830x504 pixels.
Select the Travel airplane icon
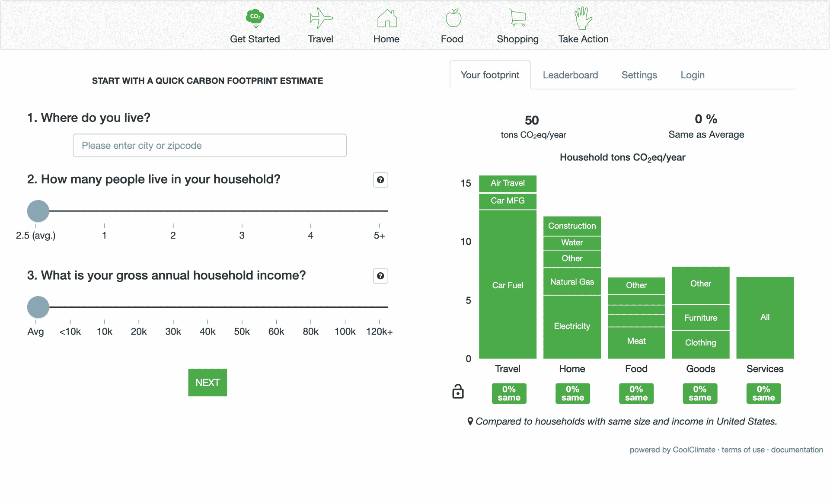pyautogui.click(x=320, y=17)
